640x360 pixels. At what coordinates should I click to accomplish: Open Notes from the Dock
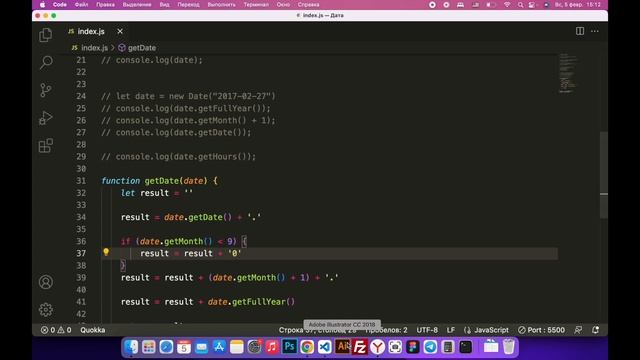tap(236, 347)
